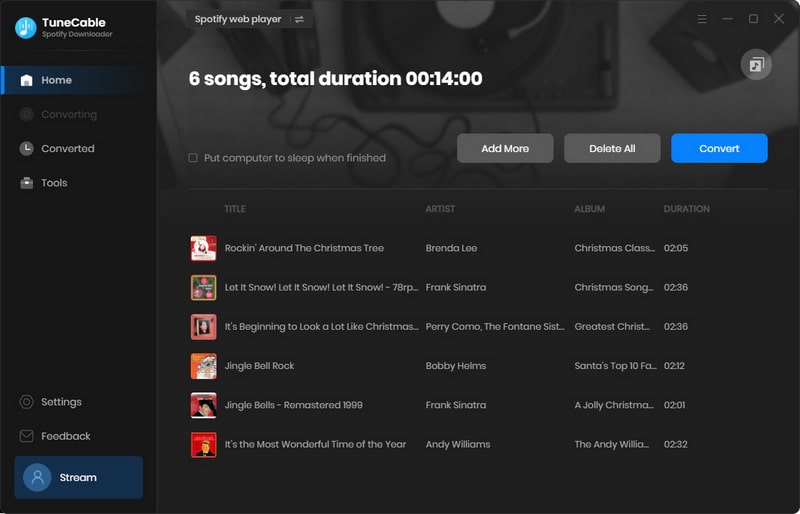This screenshot has height=514, width=800.
Task: Click the switch source arrows icon
Action: coord(298,19)
